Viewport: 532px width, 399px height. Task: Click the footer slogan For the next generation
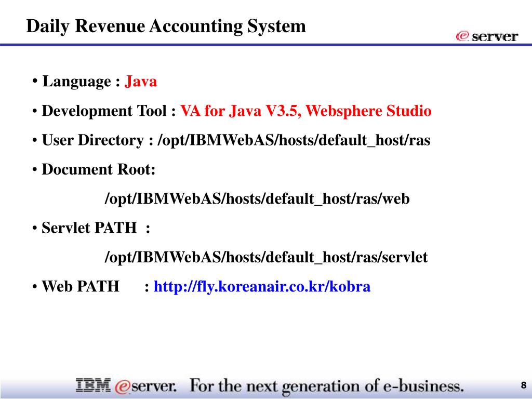coord(327,387)
